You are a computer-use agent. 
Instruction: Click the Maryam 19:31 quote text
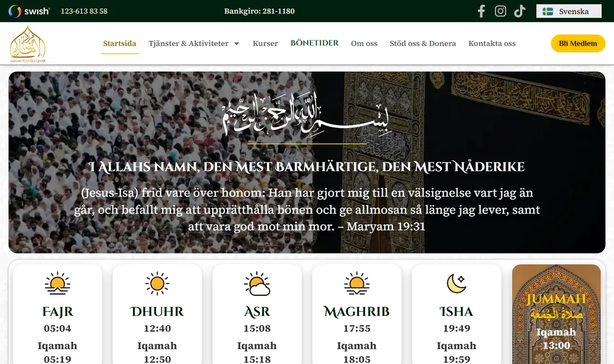[307, 210]
